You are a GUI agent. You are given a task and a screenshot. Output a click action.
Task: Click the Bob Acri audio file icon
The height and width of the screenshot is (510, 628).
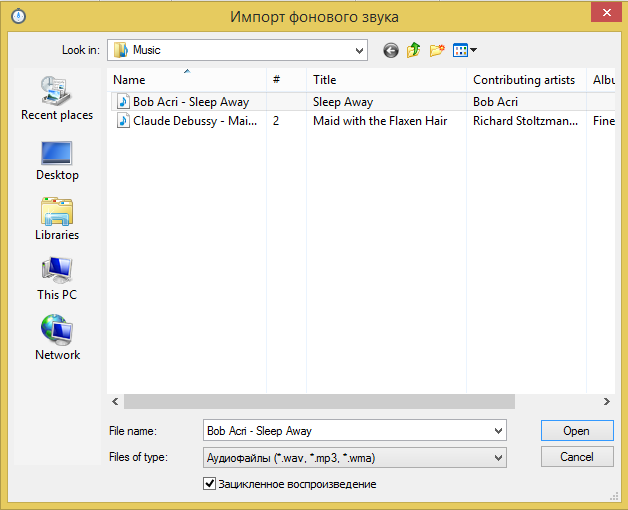point(123,102)
